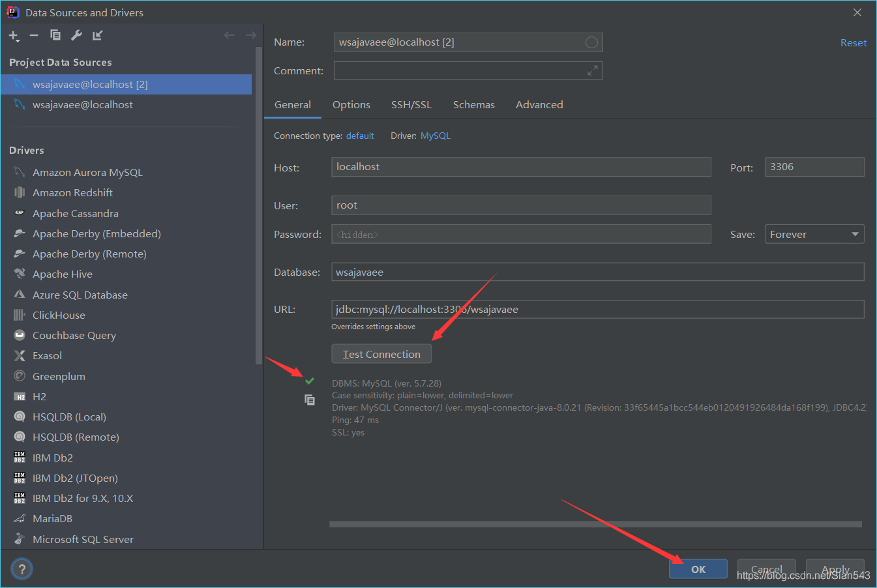This screenshot has height=588, width=877.
Task: Select the wsajavaee@localhost data source without [2]
Action: tap(126, 104)
